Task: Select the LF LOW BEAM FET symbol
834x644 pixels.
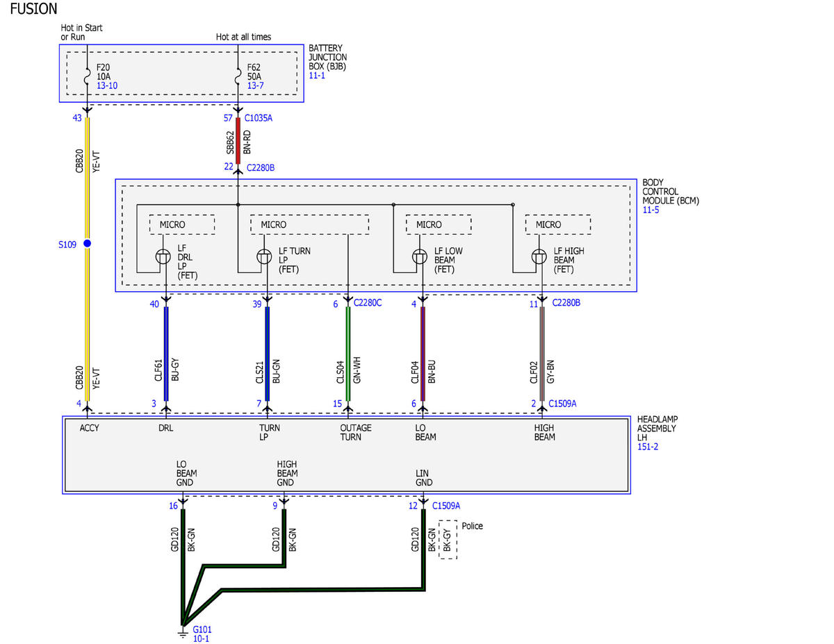Action: click(x=419, y=256)
